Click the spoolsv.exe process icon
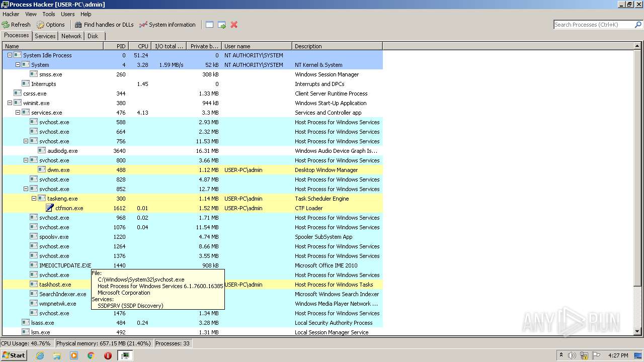This screenshot has width=644, height=362. coord(34,237)
